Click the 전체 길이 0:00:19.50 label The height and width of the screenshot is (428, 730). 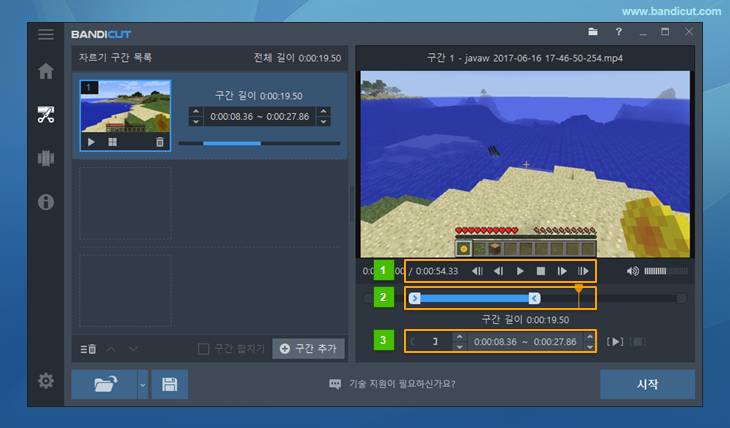pyautogui.click(x=297, y=58)
